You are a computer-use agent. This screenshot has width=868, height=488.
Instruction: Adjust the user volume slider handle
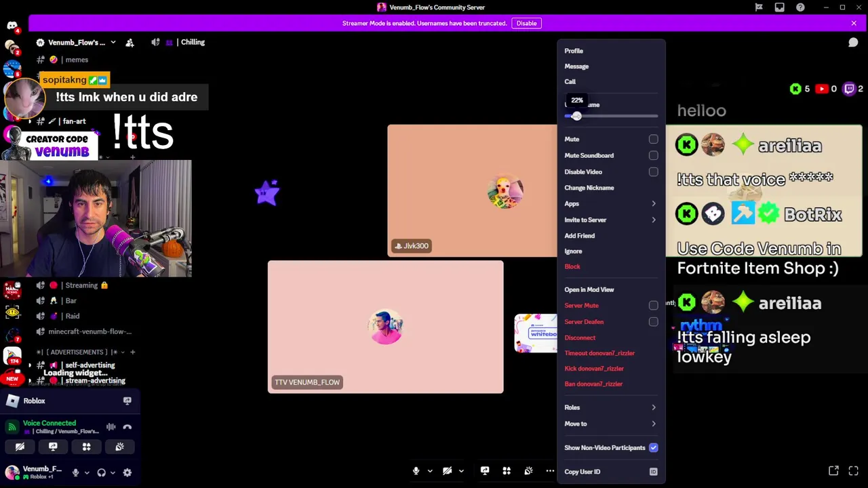point(576,116)
